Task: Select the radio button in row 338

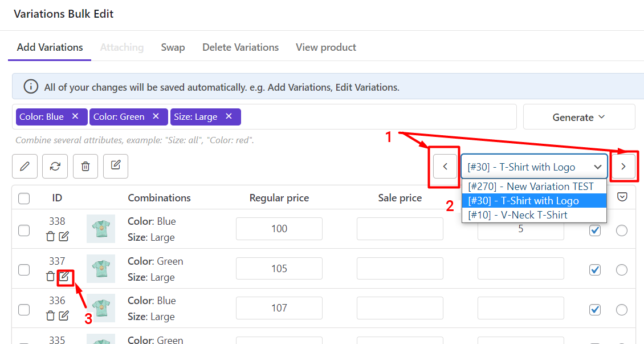Action: click(622, 230)
